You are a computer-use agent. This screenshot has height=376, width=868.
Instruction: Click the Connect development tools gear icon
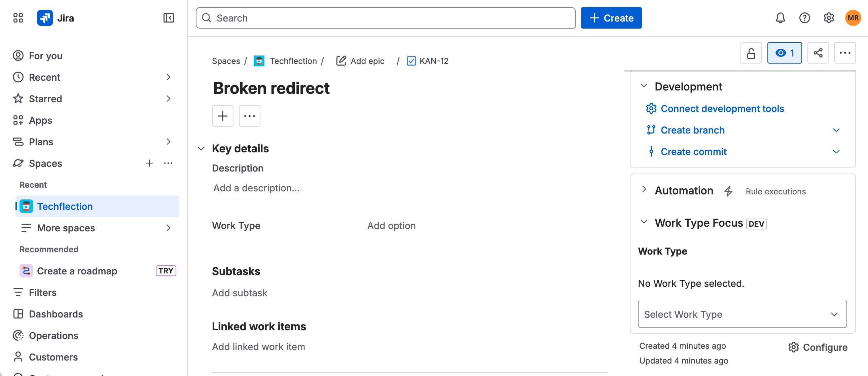pyautogui.click(x=651, y=109)
